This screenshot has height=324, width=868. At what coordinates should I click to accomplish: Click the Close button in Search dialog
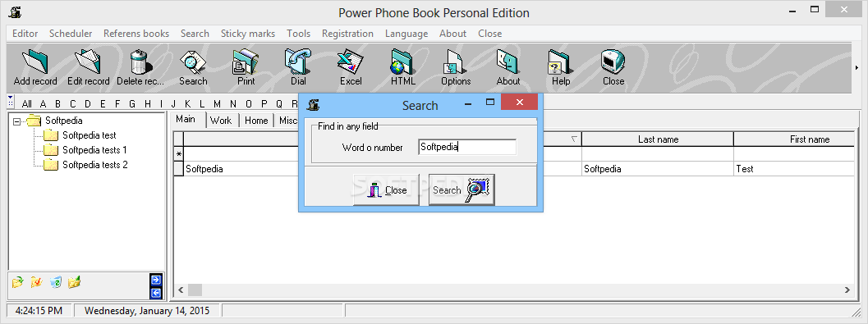pyautogui.click(x=387, y=189)
